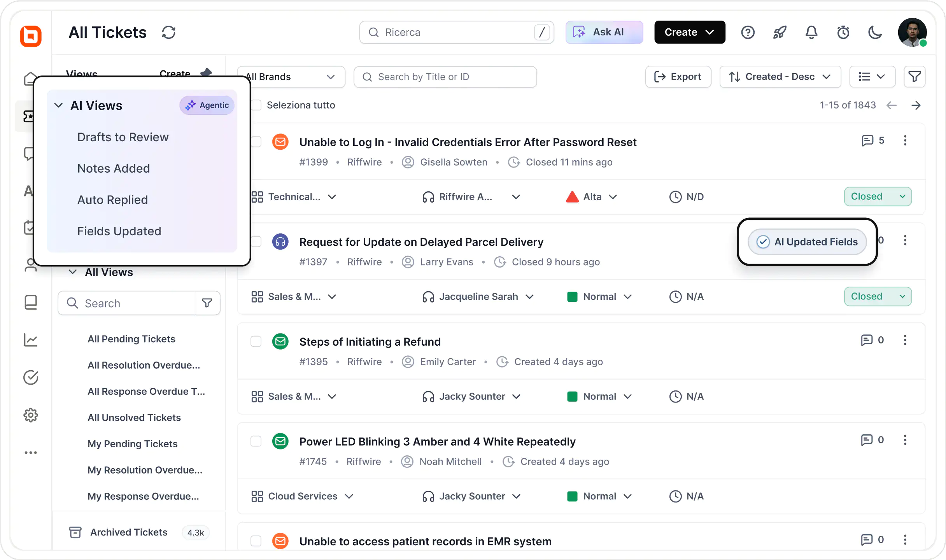Open the All Brands dropdown

pos(291,77)
